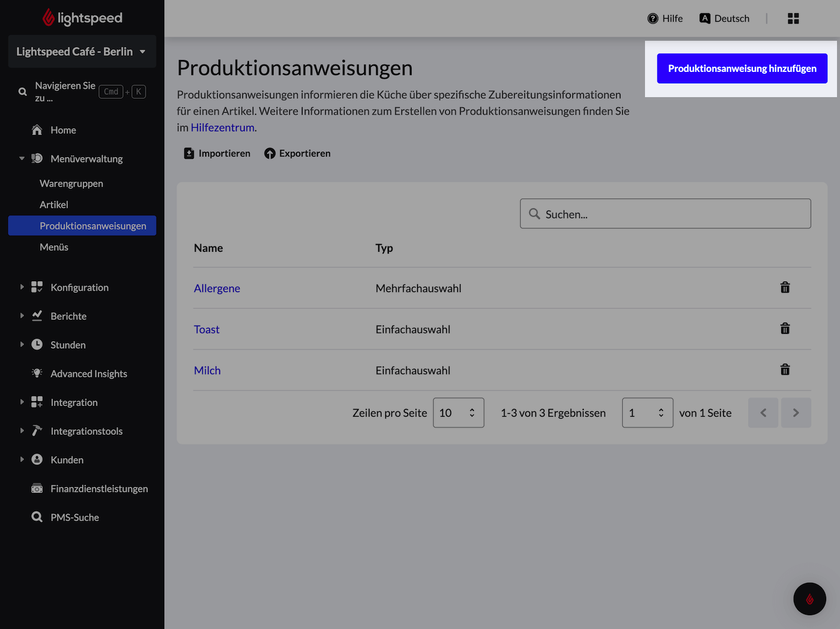Open the Zeilen pro Seite dropdown
840x629 pixels.
click(458, 413)
